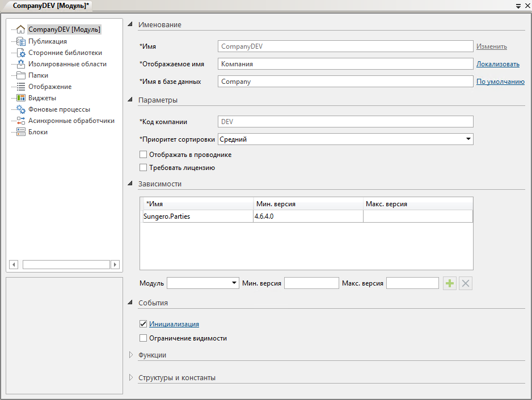Tick the Требовать лицензию checkbox
The width and height of the screenshot is (532, 400).
pos(143,168)
